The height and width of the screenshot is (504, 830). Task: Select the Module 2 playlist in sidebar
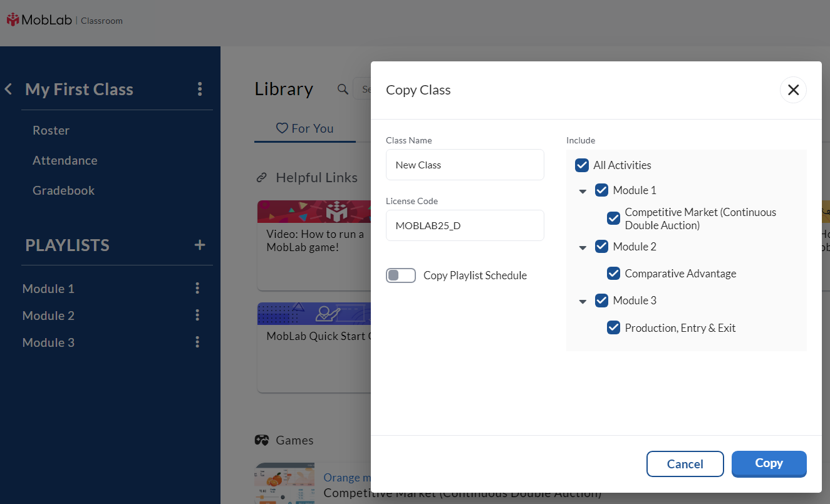(48, 316)
